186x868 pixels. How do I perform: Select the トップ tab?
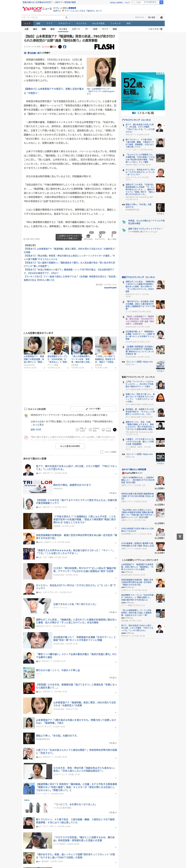(x=27, y=23)
